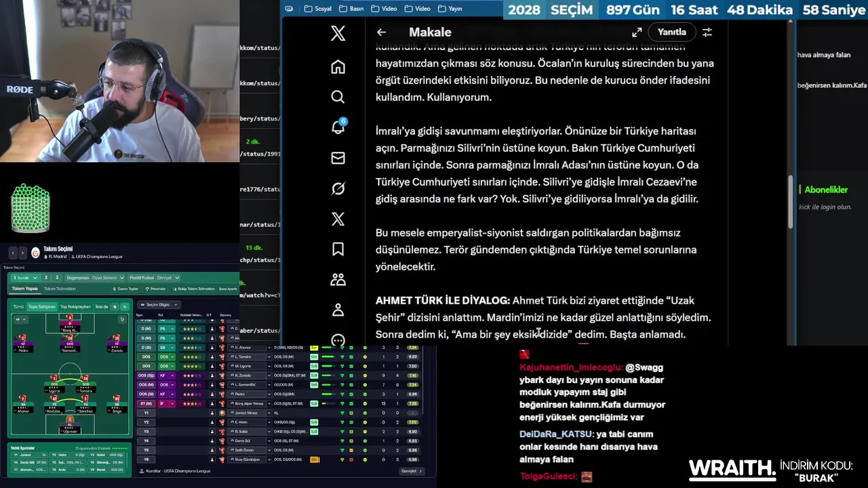
Task: Open X Premium icon in sidebar
Action: pos(338,219)
